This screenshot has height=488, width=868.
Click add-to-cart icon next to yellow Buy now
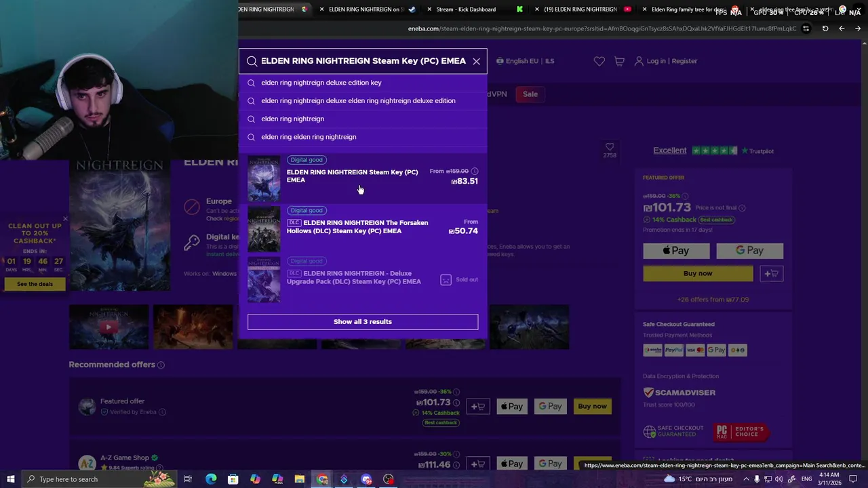point(771,273)
